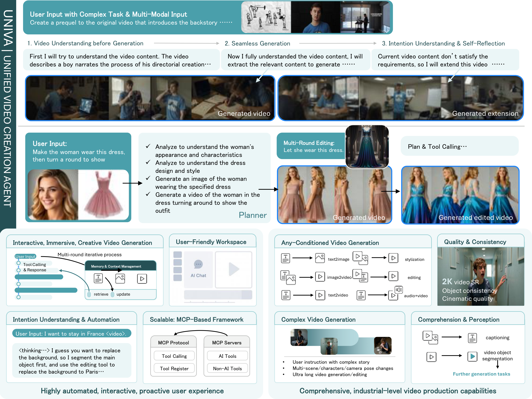532x399 pixels.
Task: Click the text2image picture icon
Action: click(x=320, y=258)
